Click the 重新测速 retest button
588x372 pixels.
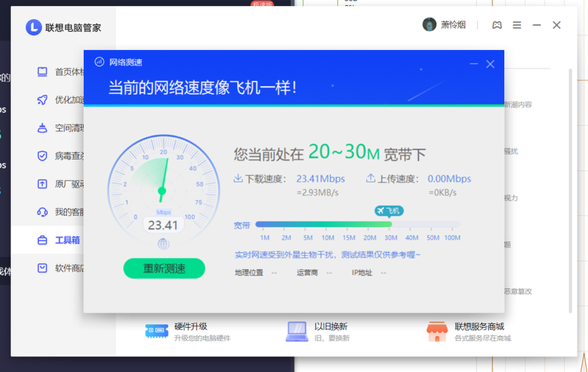164,268
